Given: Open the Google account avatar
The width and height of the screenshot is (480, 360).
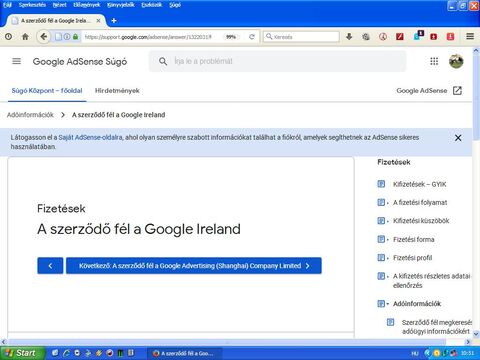Looking at the screenshot, I should tap(456, 61).
